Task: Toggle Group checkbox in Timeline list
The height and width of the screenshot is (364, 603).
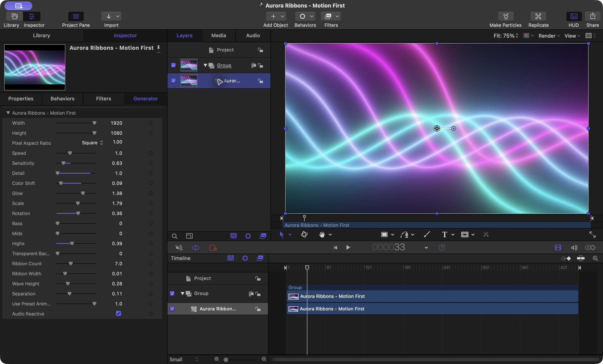Action: (172, 293)
